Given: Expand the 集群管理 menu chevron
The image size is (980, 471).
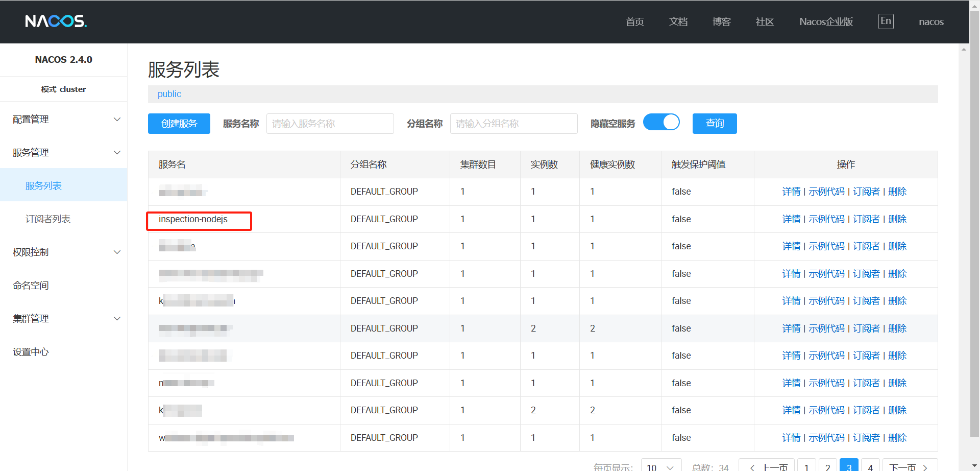Looking at the screenshot, I should 117,318.
